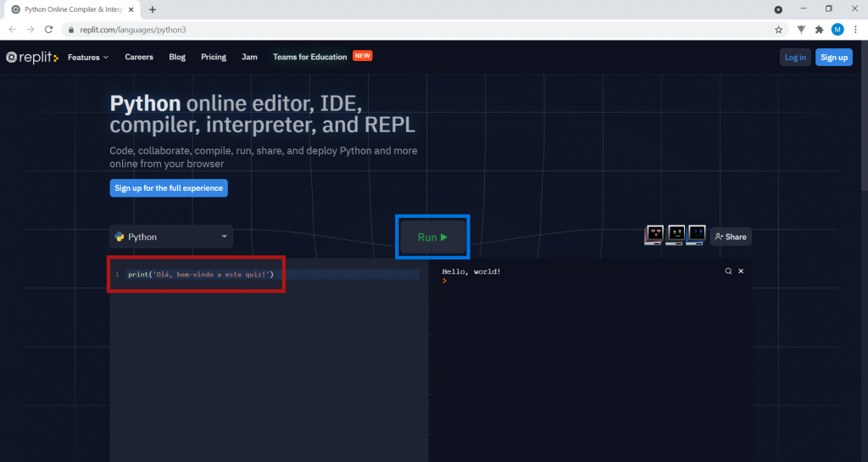This screenshot has width=868, height=462.
Task: Click the tab search dropdown icon
Action: click(x=778, y=9)
